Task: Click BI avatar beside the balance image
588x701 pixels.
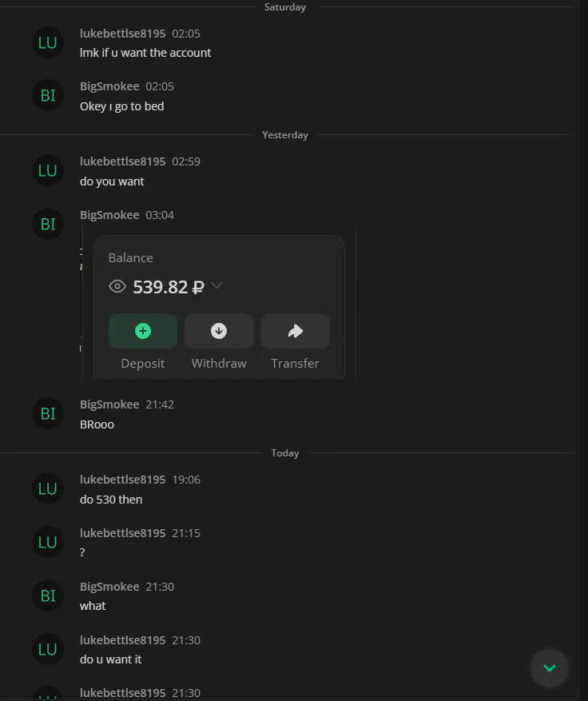Action: 48,224
